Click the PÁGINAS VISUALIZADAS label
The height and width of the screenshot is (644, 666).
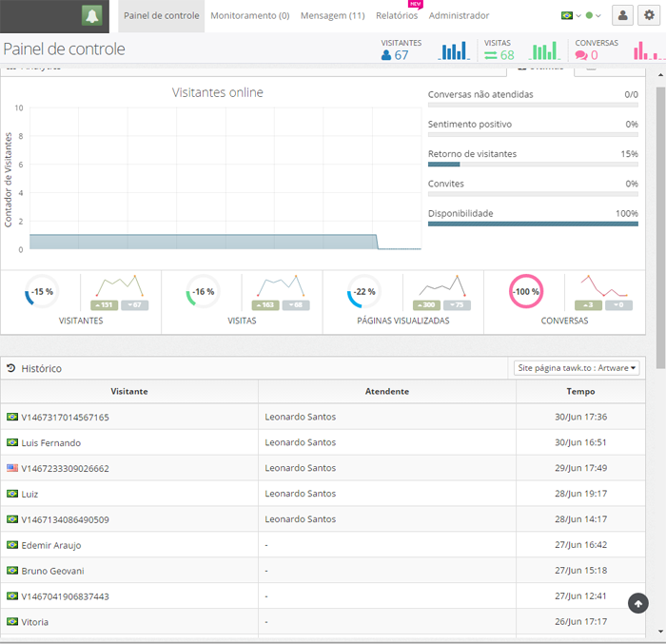(x=403, y=321)
